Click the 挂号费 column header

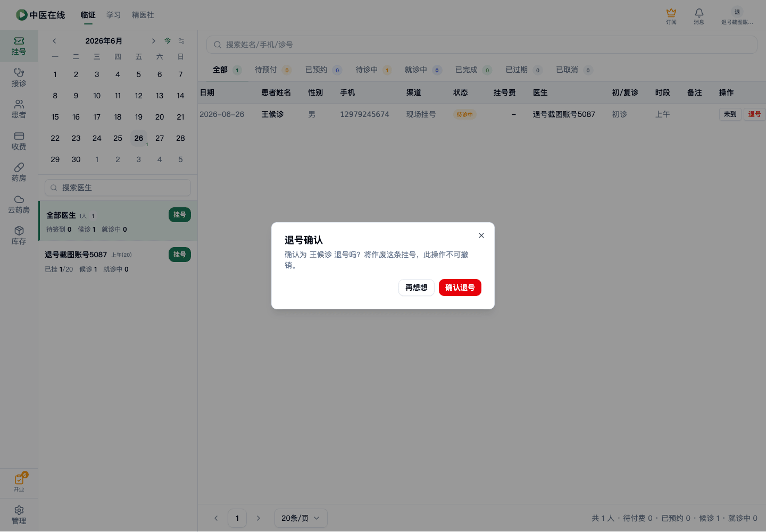505,92
